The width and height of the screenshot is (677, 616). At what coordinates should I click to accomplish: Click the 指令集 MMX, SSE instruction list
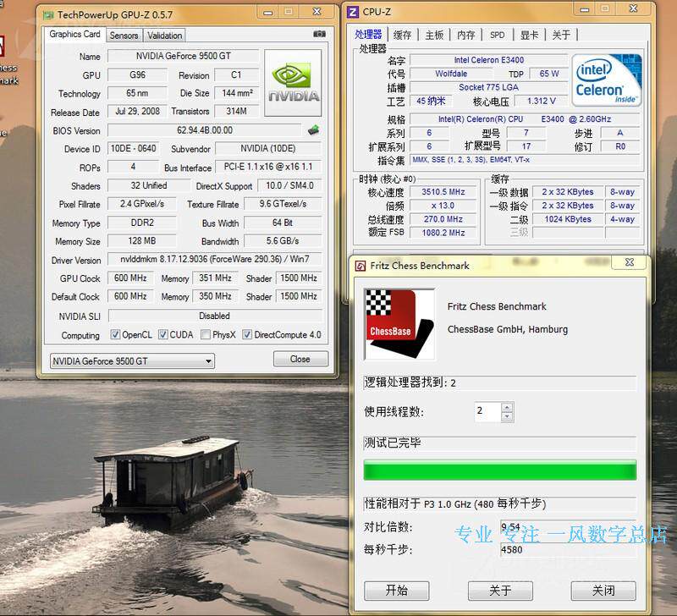click(x=525, y=160)
